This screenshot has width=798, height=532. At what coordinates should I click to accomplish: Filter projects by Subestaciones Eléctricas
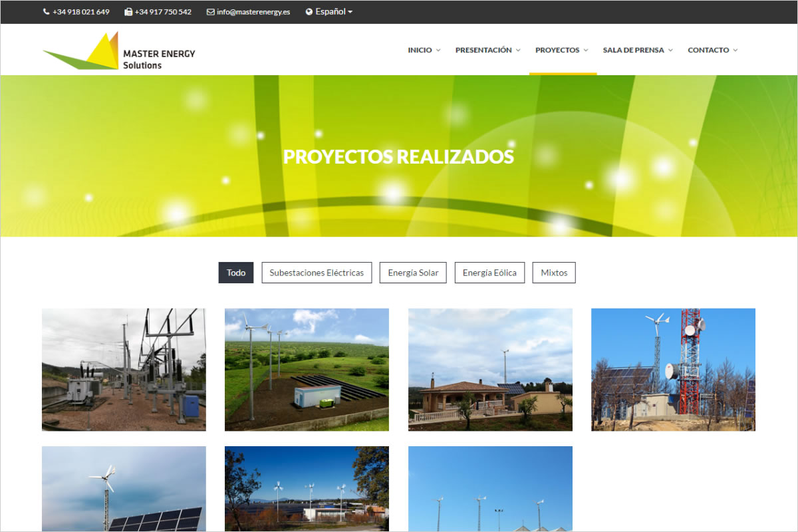pos(317,273)
